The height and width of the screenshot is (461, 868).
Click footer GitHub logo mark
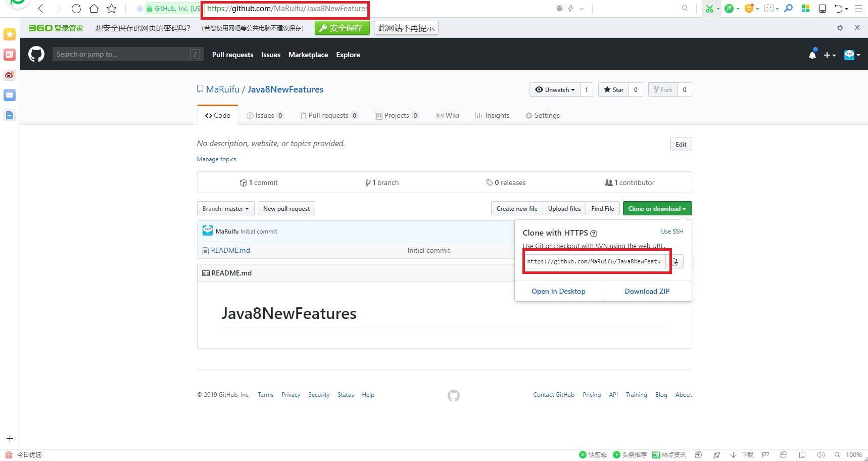[x=454, y=396]
